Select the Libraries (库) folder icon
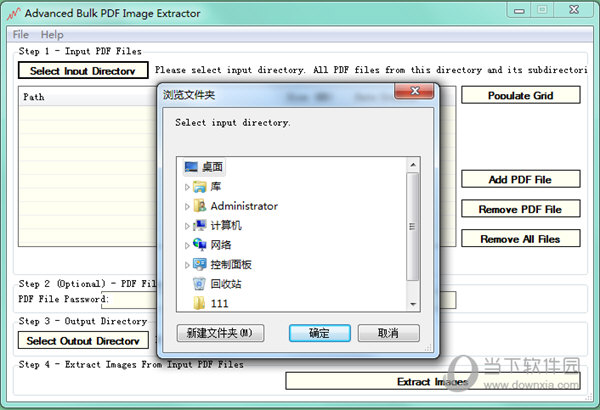The height and width of the screenshot is (410, 600). pyautogui.click(x=199, y=187)
